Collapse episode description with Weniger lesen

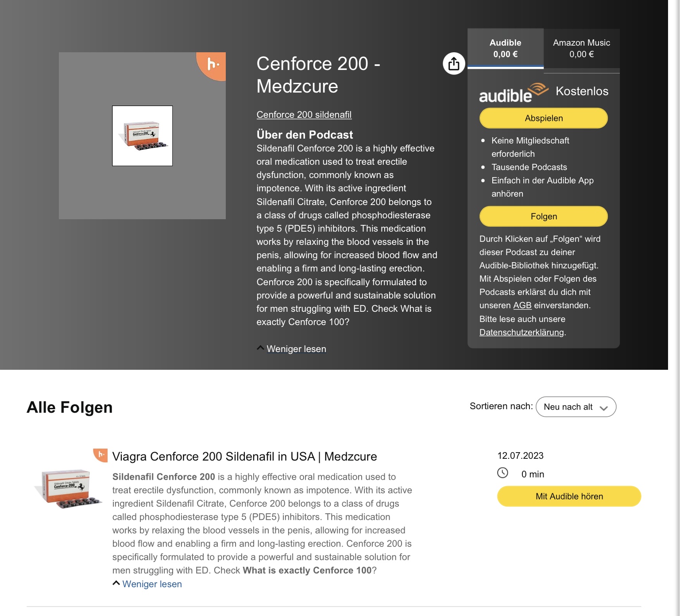pos(147,584)
